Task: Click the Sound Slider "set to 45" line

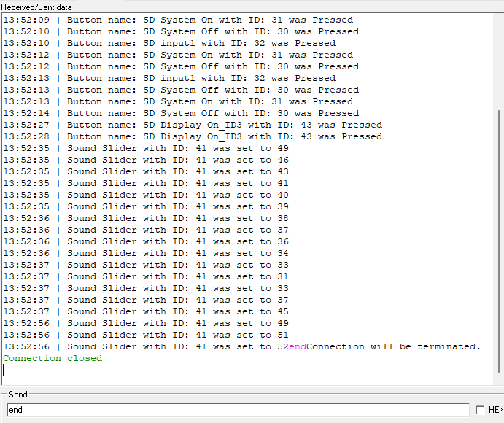Action: point(146,311)
